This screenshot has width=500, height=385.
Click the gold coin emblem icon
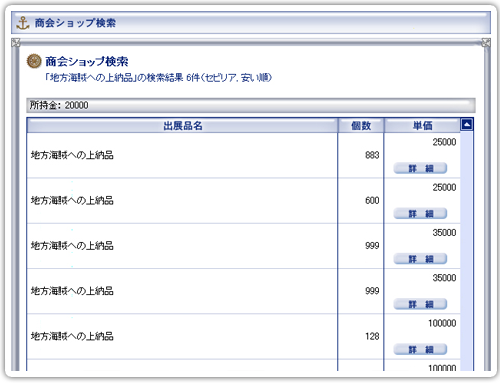(x=34, y=61)
